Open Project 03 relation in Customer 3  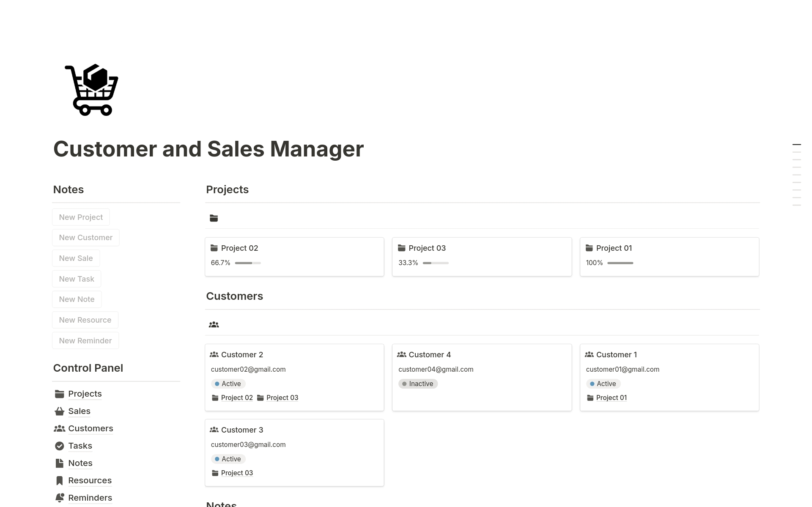pos(236,473)
